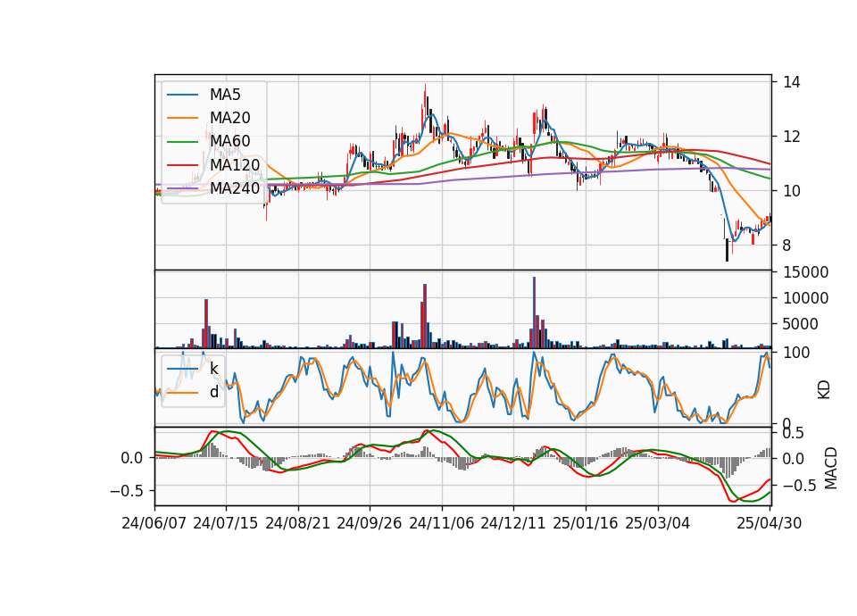Click the left MACD axis value −0.5
This screenshot has width=857, height=616.
127,490
